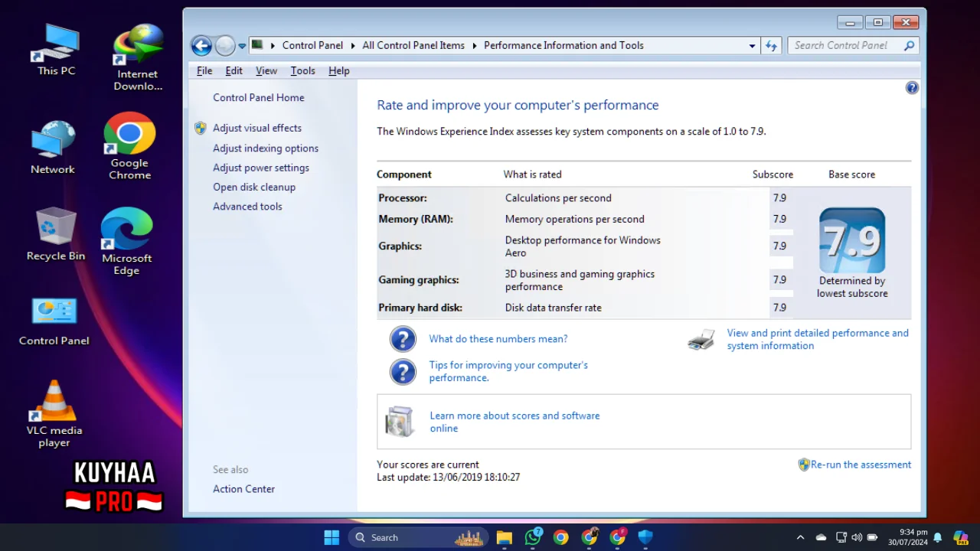Select the Gaming graphics row label
The height and width of the screenshot is (551, 980).
pos(419,280)
